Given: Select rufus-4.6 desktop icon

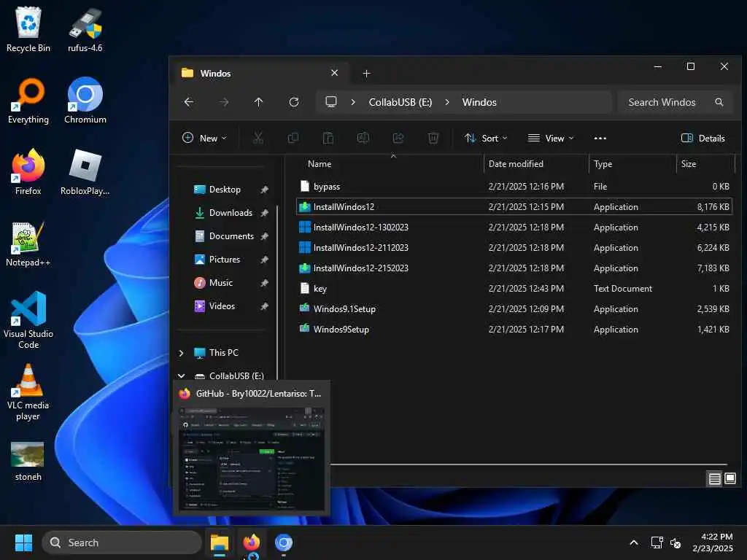Looking at the screenshot, I should pyautogui.click(x=85, y=29).
